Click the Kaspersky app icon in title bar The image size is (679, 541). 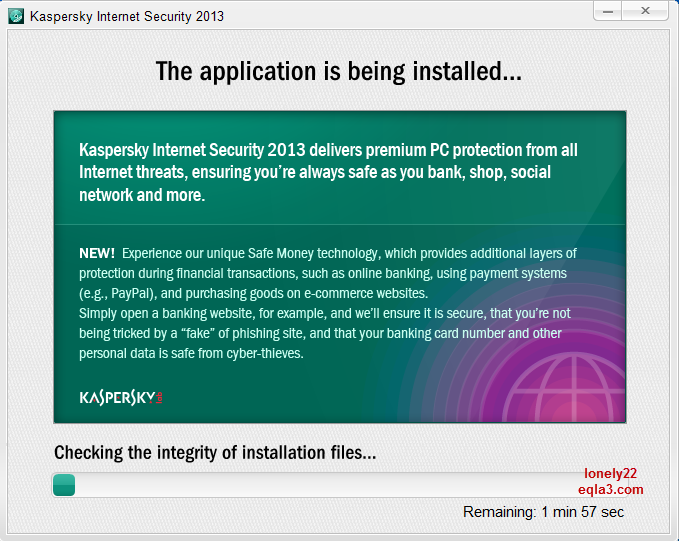pos(16,16)
